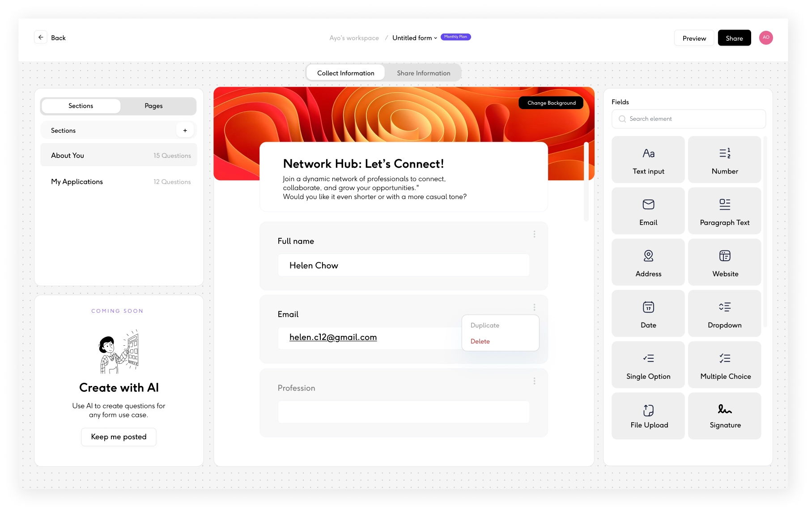Click the form's vertical scrollbar

click(x=586, y=181)
